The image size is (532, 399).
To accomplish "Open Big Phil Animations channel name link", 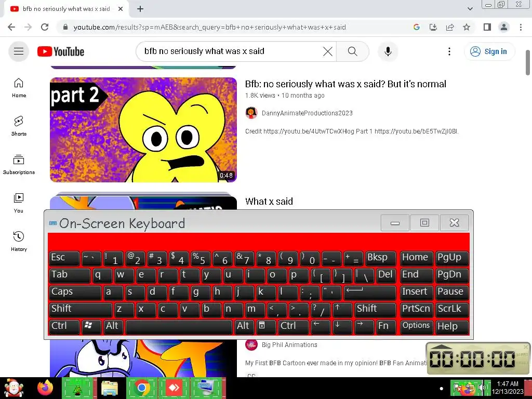I will (x=289, y=345).
